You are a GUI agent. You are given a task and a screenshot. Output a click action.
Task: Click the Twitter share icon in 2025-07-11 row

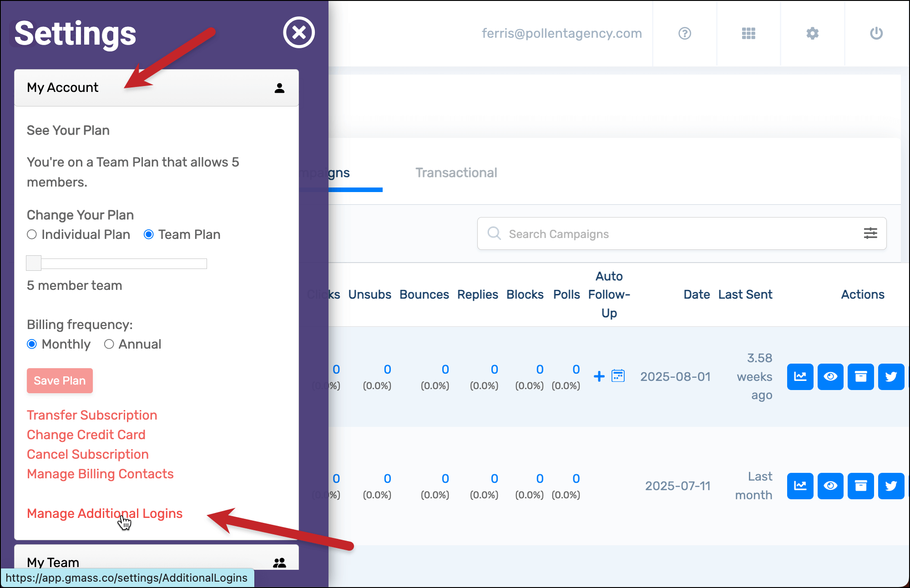(890, 486)
